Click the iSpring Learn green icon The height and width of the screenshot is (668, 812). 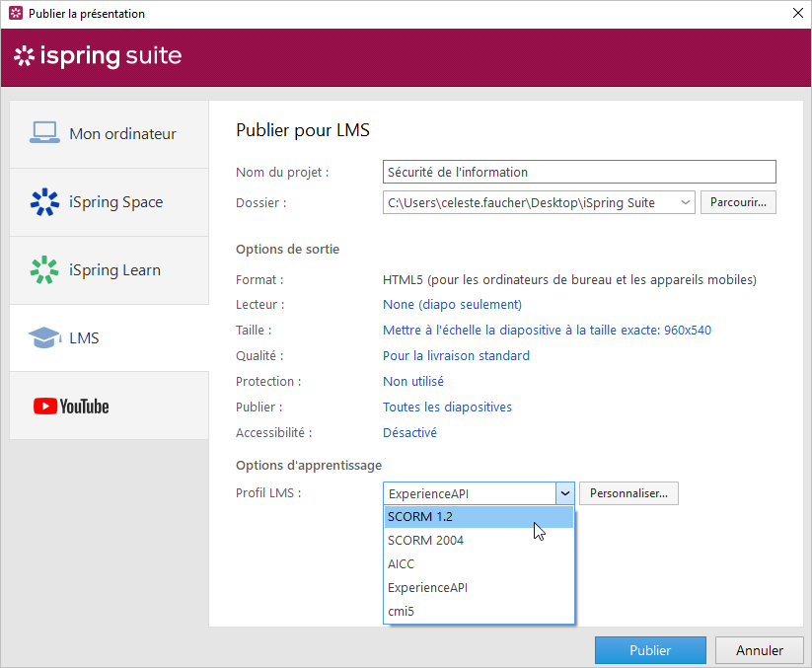pyautogui.click(x=44, y=270)
